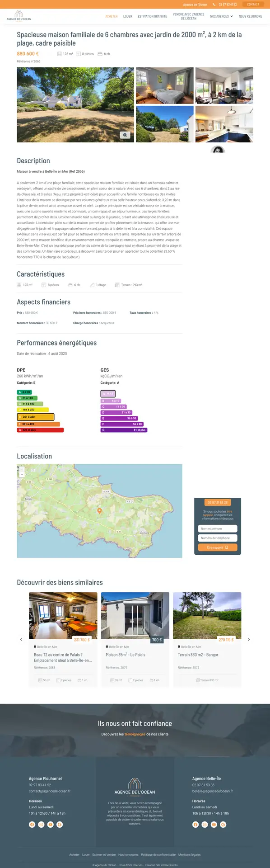Email belleile@agencedelocean.fr
Image resolution: width=270 pixels, height=868 pixels.
click(213, 791)
